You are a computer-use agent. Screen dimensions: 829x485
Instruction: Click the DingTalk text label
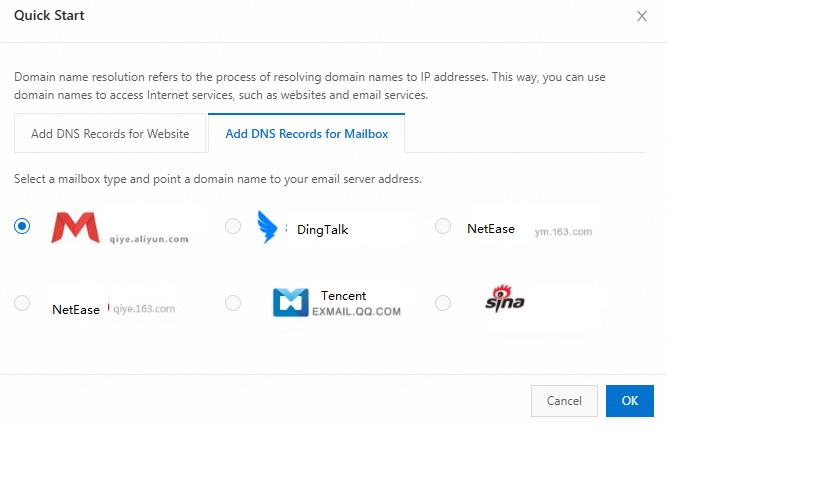pyautogui.click(x=322, y=230)
